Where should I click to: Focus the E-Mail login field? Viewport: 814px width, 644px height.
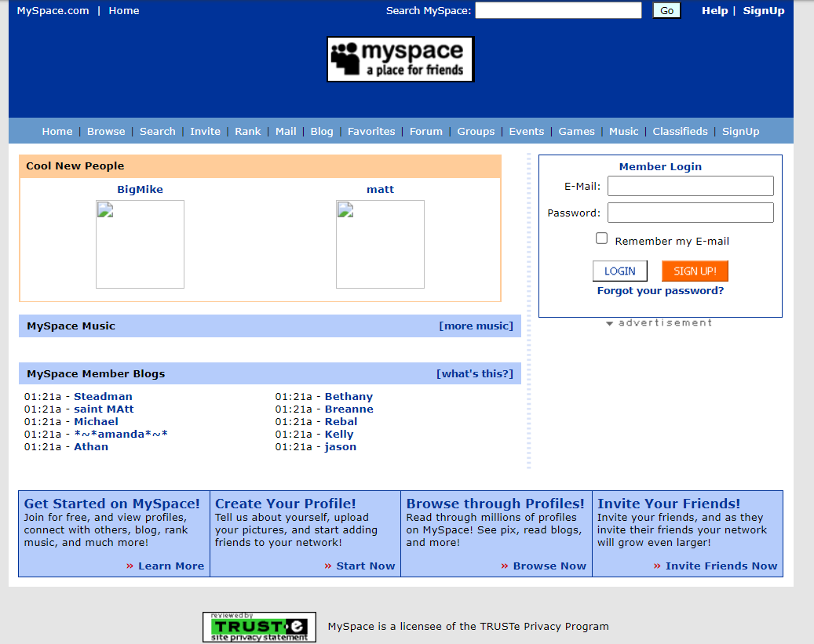691,186
